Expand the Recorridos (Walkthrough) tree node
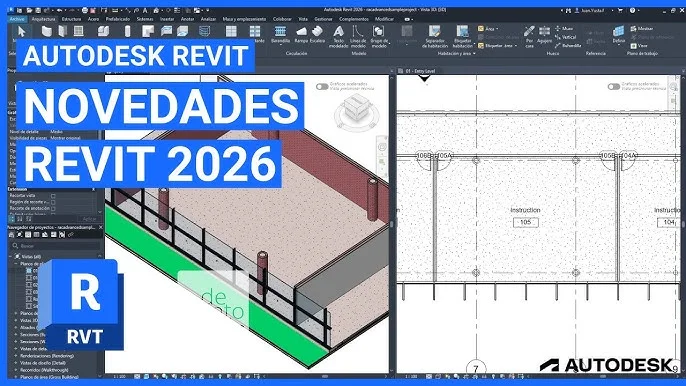 [x=16, y=370]
